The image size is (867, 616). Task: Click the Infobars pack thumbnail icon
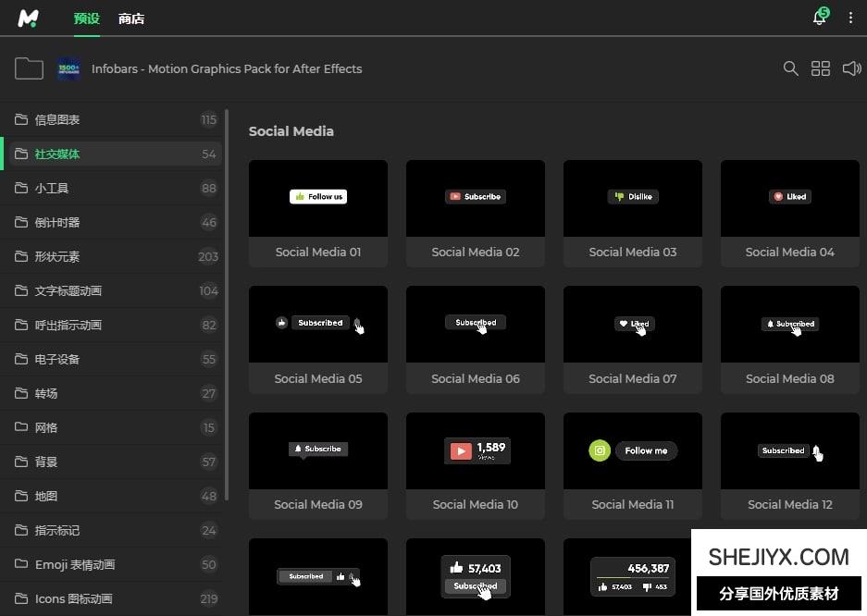point(68,68)
